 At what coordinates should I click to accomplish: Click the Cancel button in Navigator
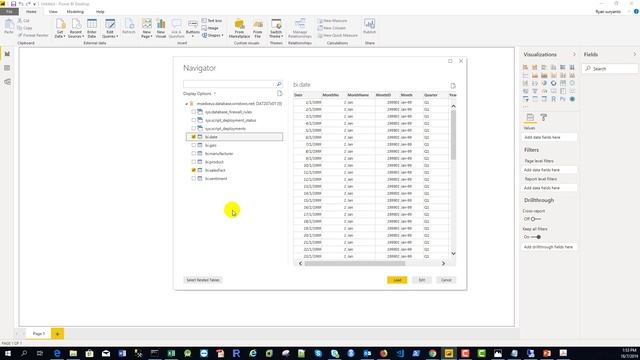446,280
